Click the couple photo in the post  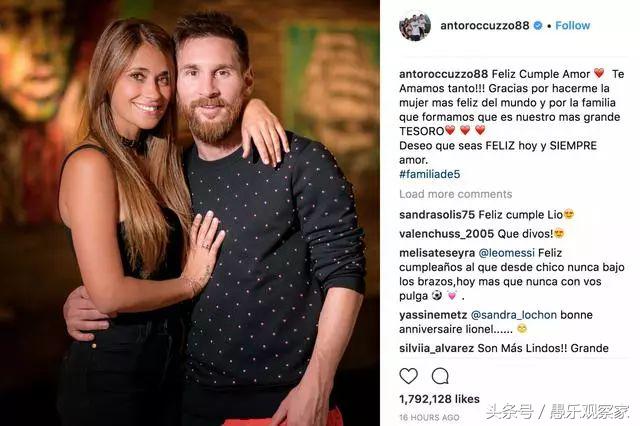pos(190,213)
